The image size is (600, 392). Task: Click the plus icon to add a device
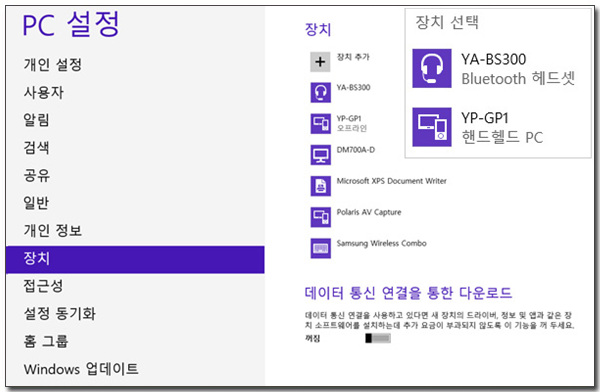(x=320, y=62)
